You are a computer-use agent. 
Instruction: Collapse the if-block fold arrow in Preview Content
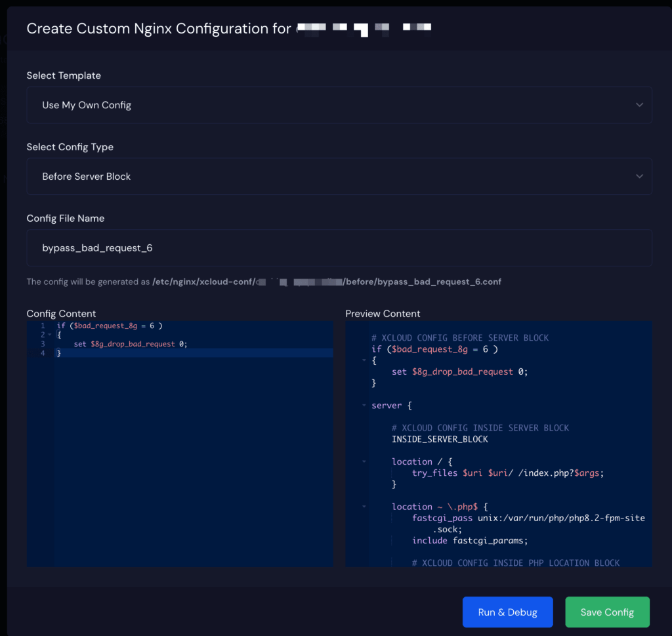click(x=364, y=360)
